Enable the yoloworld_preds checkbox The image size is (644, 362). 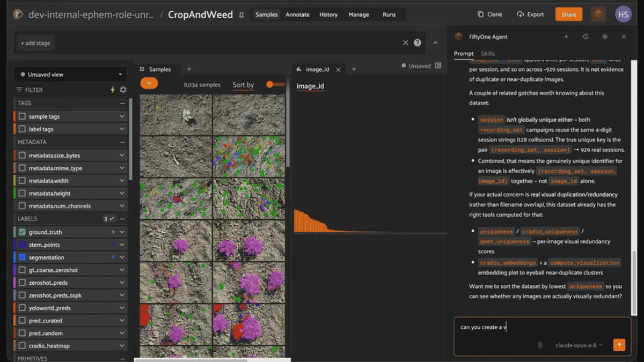point(22,308)
